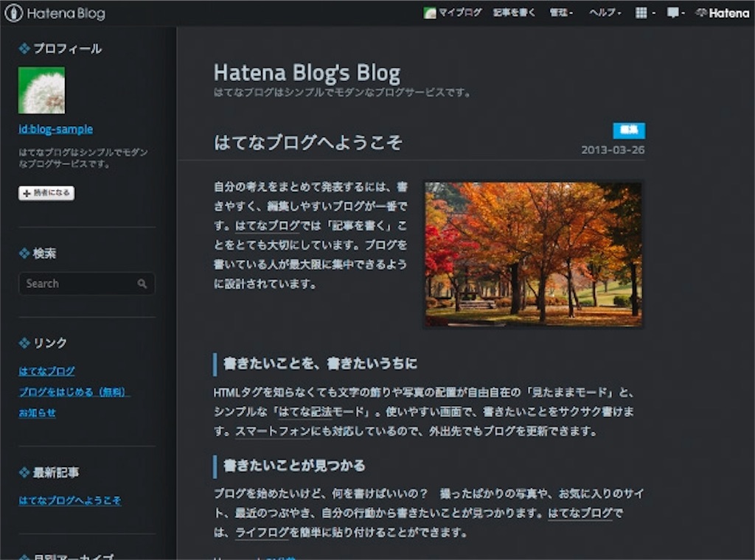The image size is (755, 560).
Task: Click the Hatena Blog logo in header
Action: tap(55, 13)
